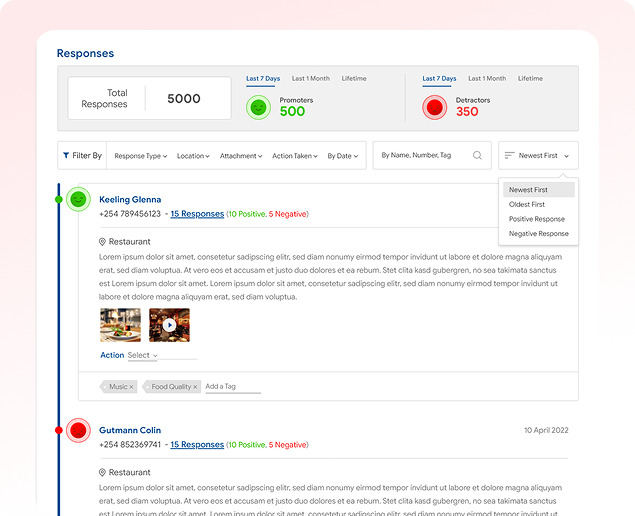Collapse the Newest First sort dropdown

pyautogui.click(x=539, y=156)
